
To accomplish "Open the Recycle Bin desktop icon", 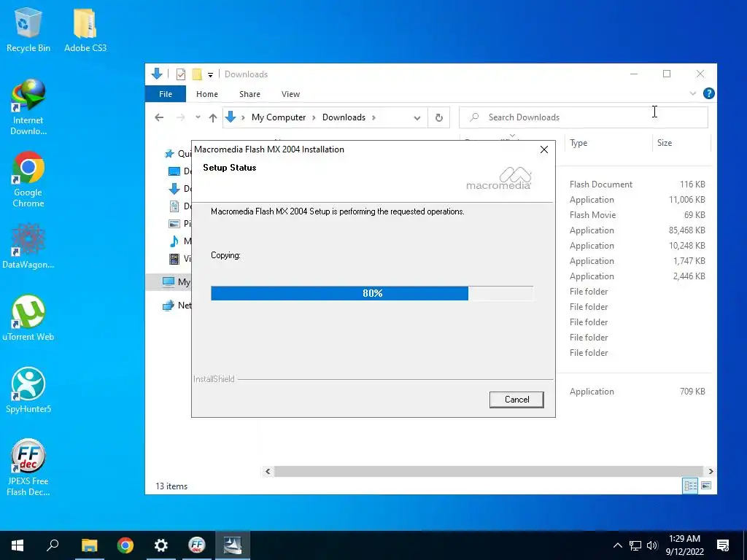I will coord(28,30).
